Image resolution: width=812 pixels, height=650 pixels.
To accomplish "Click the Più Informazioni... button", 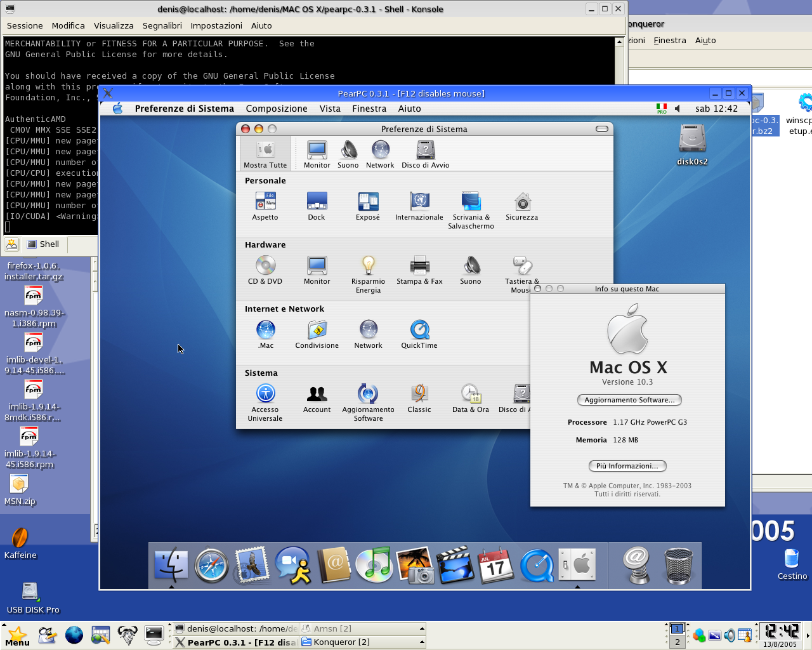I will pyautogui.click(x=627, y=466).
